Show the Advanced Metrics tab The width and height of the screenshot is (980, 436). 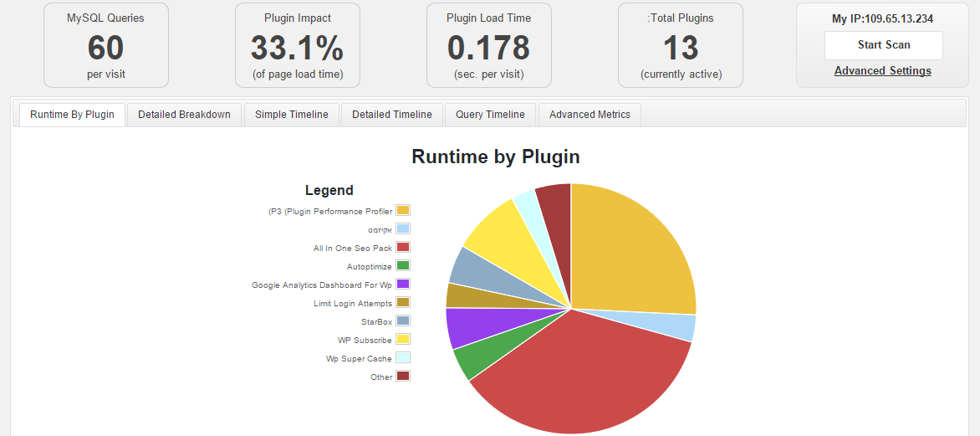[x=589, y=115]
